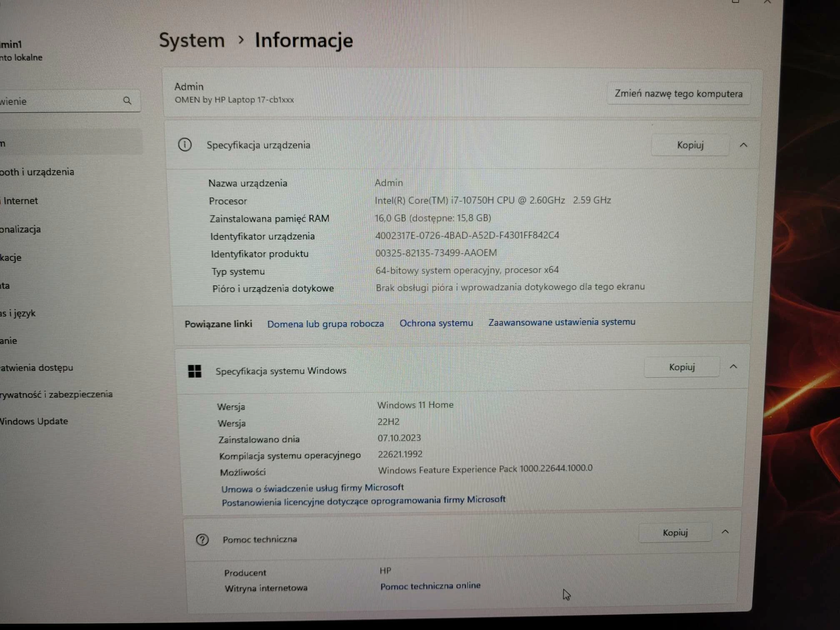Click the question mark icon beside Pomoc techniczna
Viewport: 840px width, 630px height.
pos(202,540)
